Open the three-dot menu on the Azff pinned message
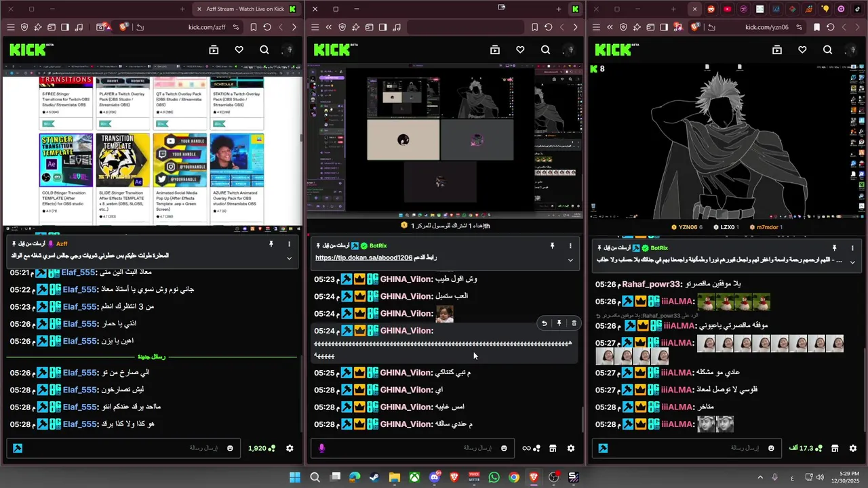Viewport: 868px width, 488px height. (x=289, y=244)
